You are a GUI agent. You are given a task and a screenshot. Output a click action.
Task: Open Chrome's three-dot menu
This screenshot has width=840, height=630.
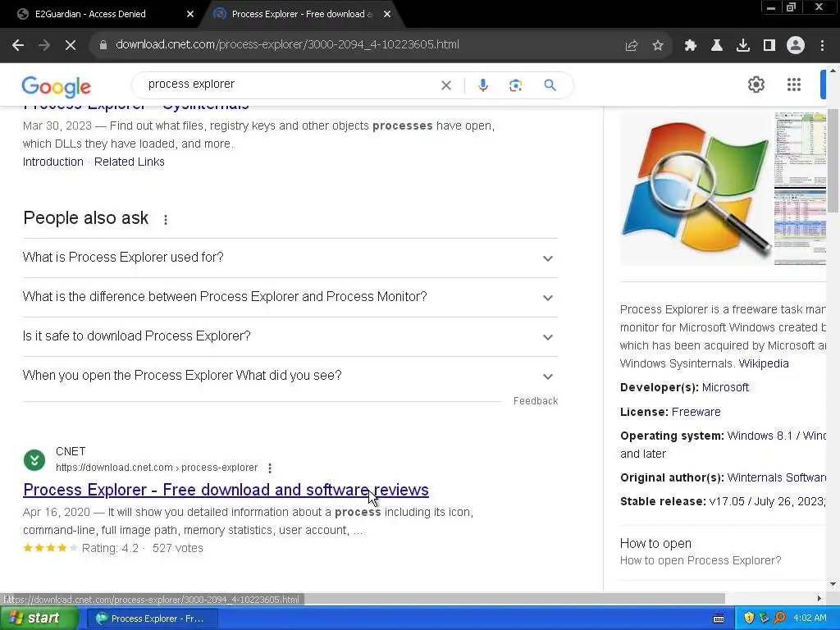click(x=822, y=46)
